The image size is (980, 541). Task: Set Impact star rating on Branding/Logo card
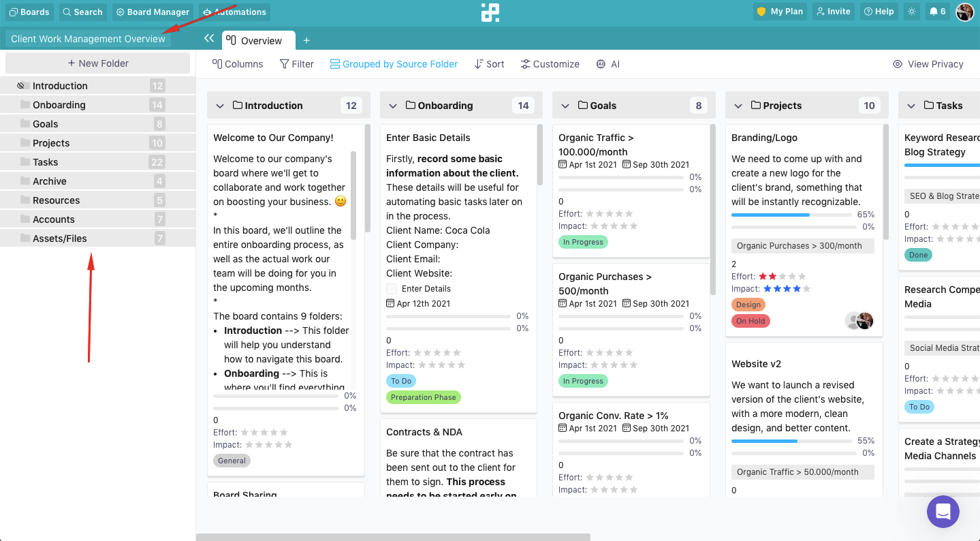tap(787, 289)
